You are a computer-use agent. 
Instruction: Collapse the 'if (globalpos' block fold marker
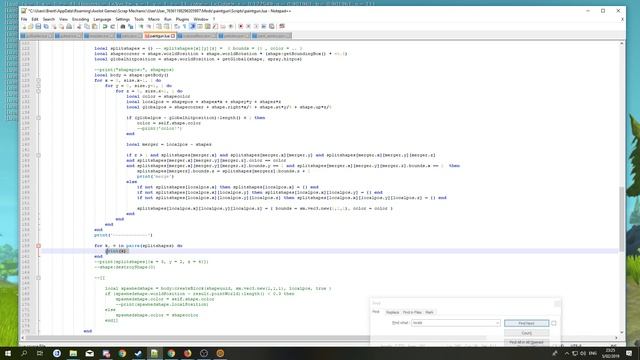38,118
